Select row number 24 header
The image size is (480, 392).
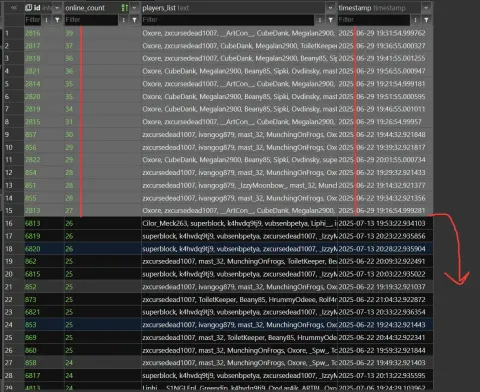click(x=13, y=325)
